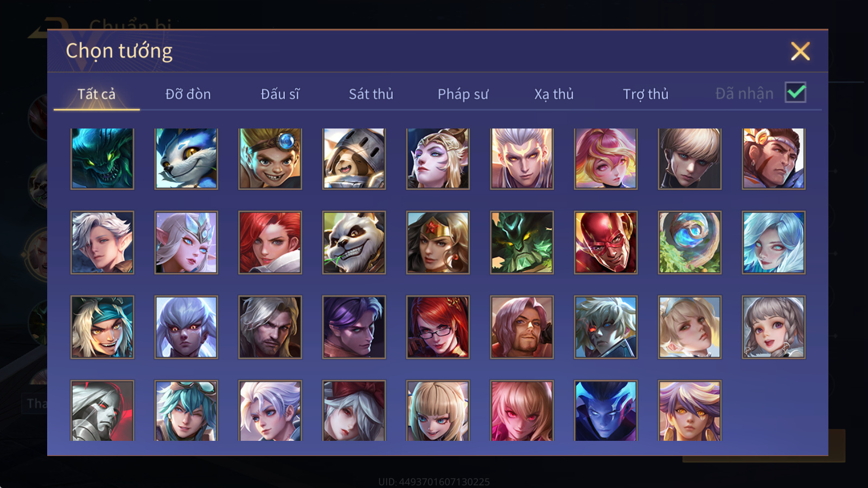Show the Pháp sư hero category

click(463, 94)
